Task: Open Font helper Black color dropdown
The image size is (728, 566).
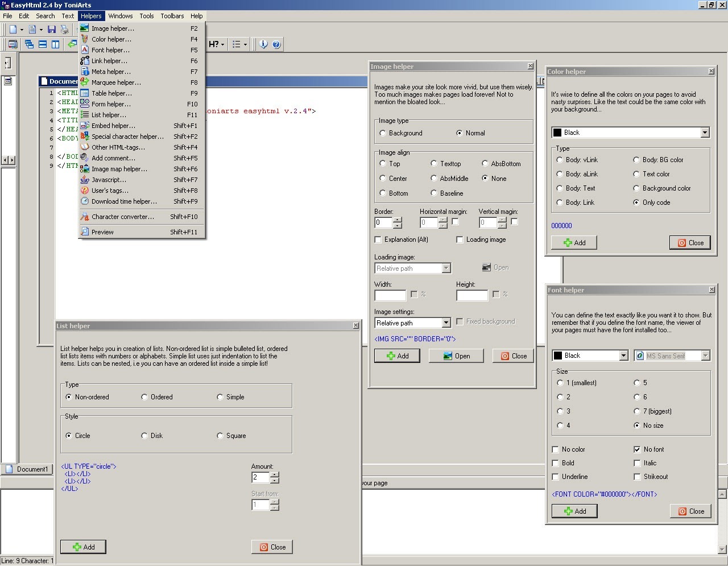Action: tap(624, 356)
